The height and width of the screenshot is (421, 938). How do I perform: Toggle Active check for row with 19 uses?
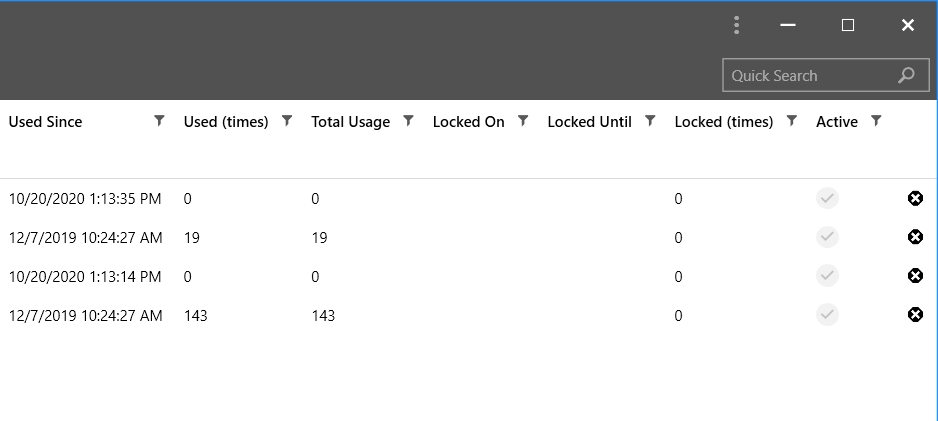pyautogui.click(x=827, y=237)
